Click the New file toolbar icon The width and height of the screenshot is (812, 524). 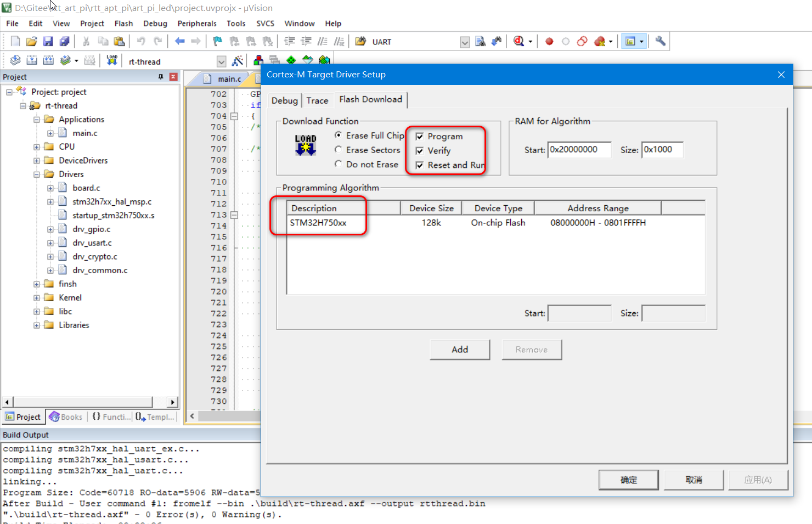click(15, 41)
